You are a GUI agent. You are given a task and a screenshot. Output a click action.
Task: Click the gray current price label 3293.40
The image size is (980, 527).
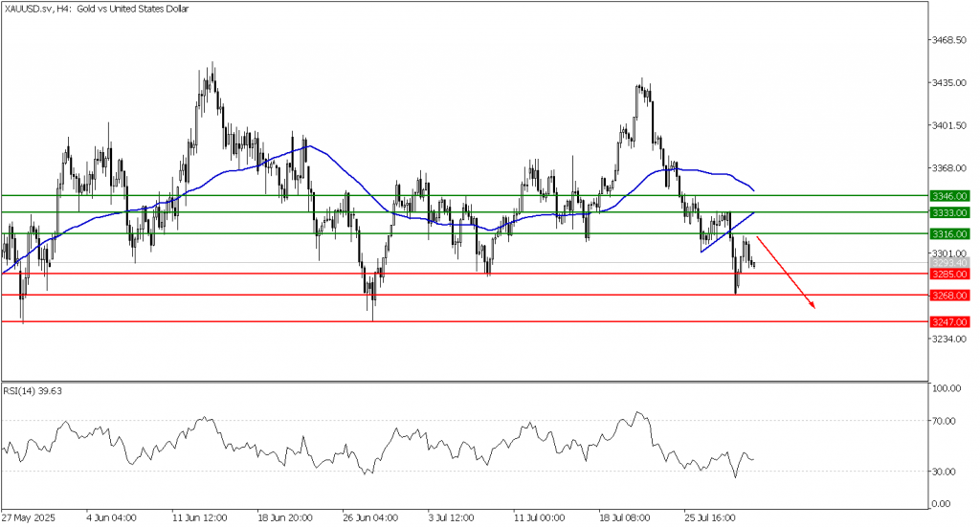coord(948,262)
